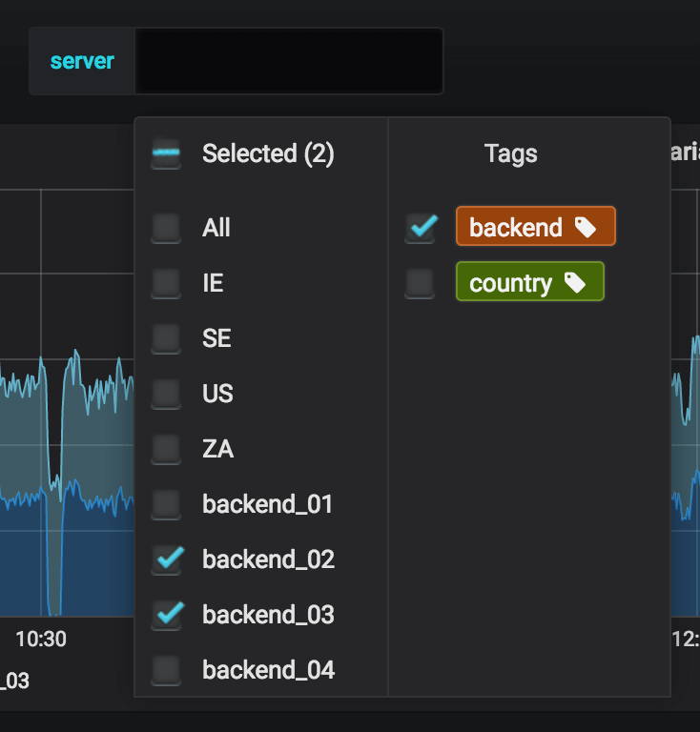This screenshot has height=732, width=700.
Task: Click the server variable label
Action: pos(82,61)
